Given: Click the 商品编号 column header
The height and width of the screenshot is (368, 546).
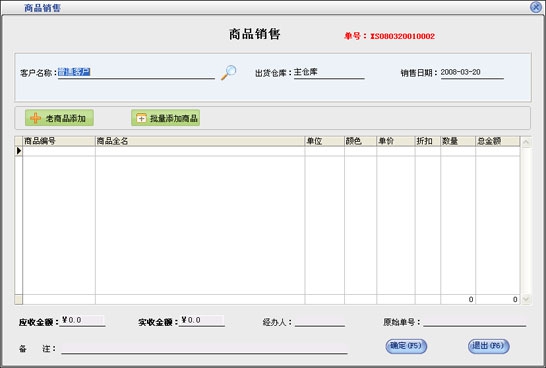Looking at the screenshot, I should 59,141.
